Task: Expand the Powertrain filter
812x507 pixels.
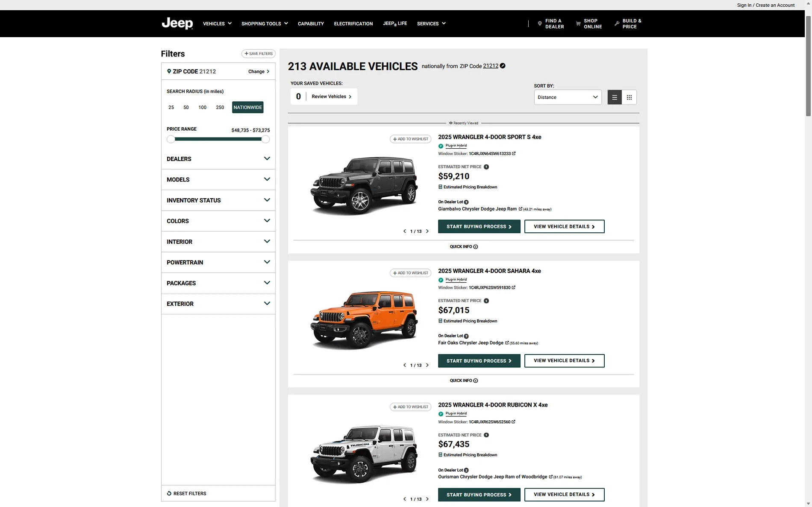Action: 218,262
